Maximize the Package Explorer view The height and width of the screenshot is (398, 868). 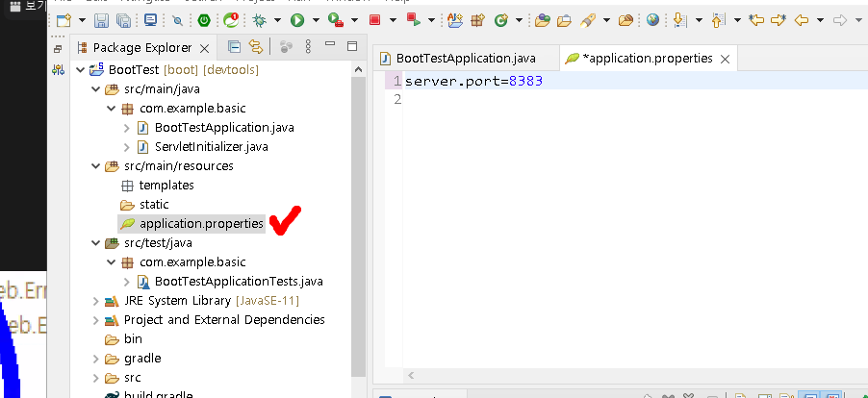click(x=352, y=46)
